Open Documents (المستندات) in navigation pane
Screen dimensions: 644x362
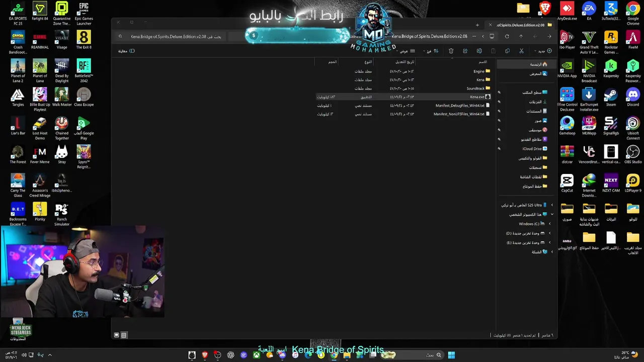pos(537,111)
